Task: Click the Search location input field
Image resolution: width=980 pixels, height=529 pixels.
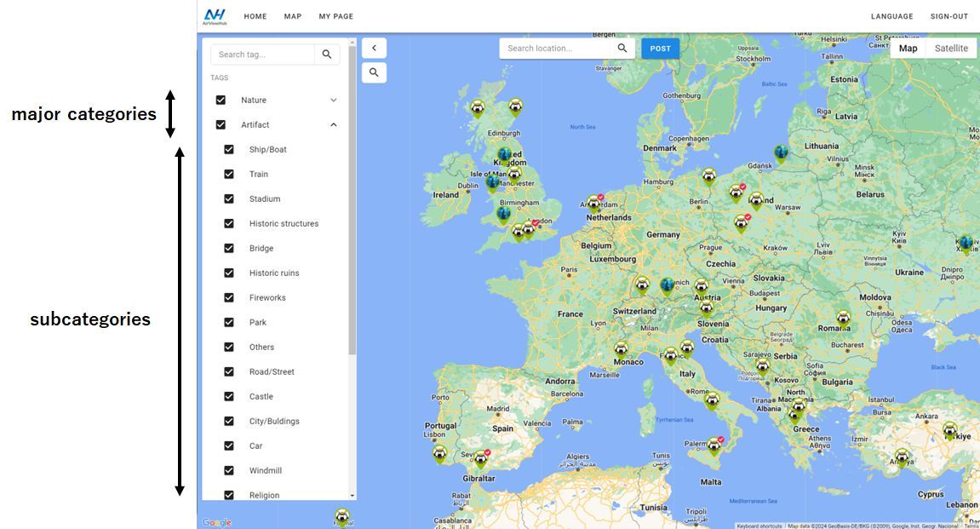Action: pos(556,49)
